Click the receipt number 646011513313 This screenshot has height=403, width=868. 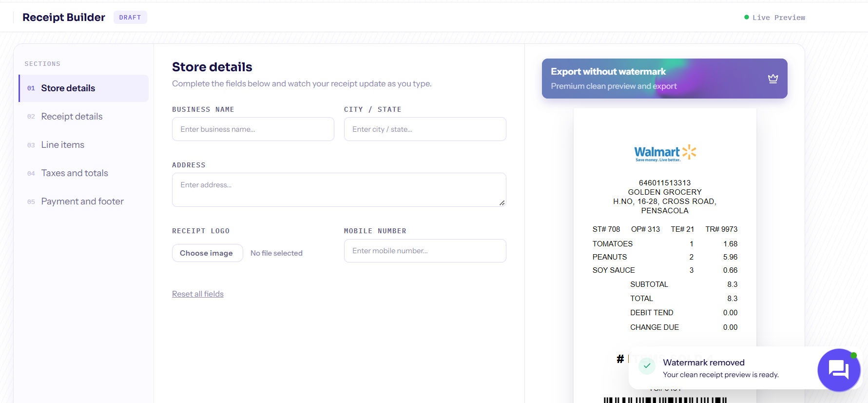click(x=665, y=183)
